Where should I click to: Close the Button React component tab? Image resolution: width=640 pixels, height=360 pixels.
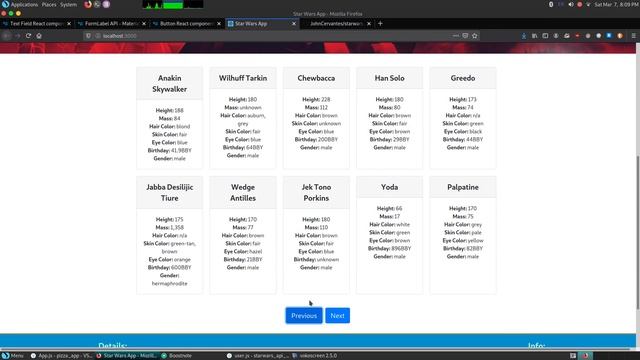click(219, 24)
